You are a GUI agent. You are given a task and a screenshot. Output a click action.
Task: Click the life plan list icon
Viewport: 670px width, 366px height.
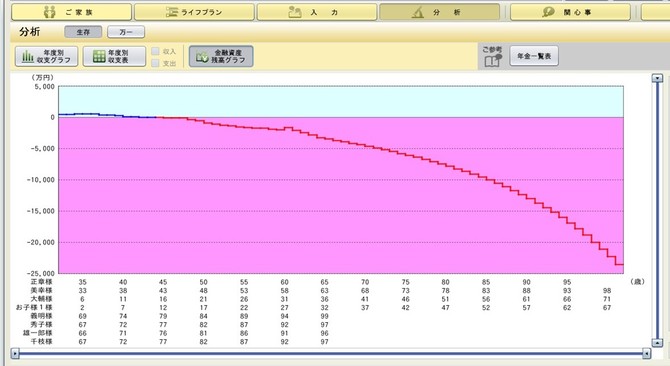pyautogui.click(x=171, y=12)
